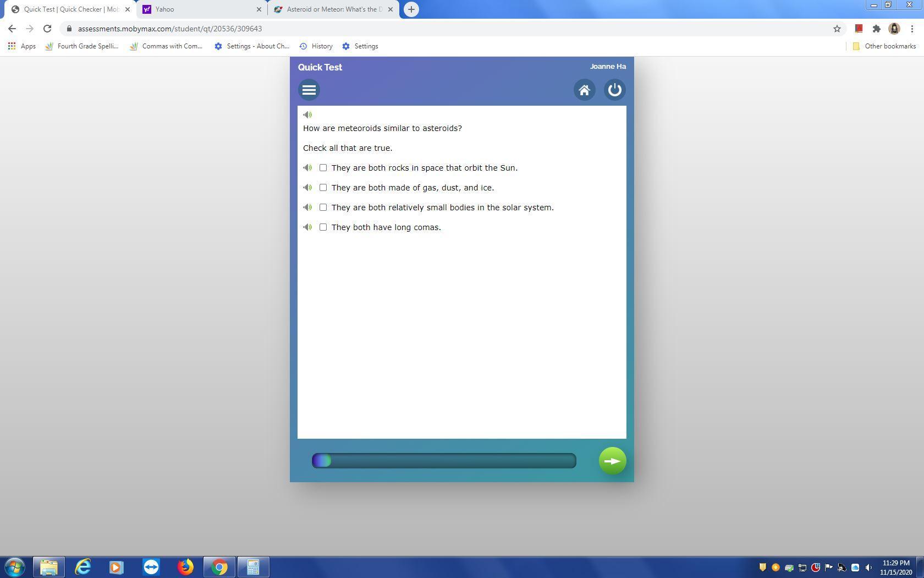The height and width of the screenshot is (578, 924).
Task: Open the Windows Start menu
Action: coord(15,567)
